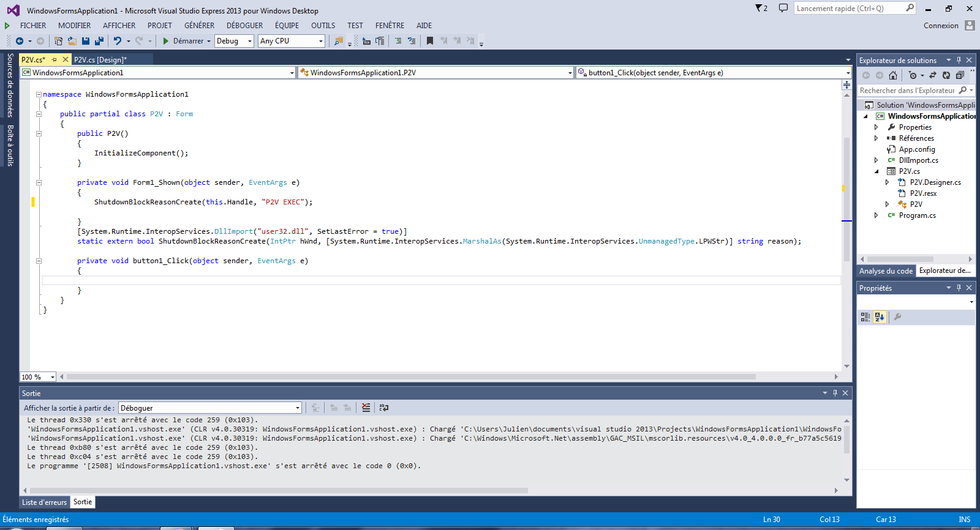Click the Connexion sign-in link
980x530 pixels.
pyautogui.click(x=941, y=26)
